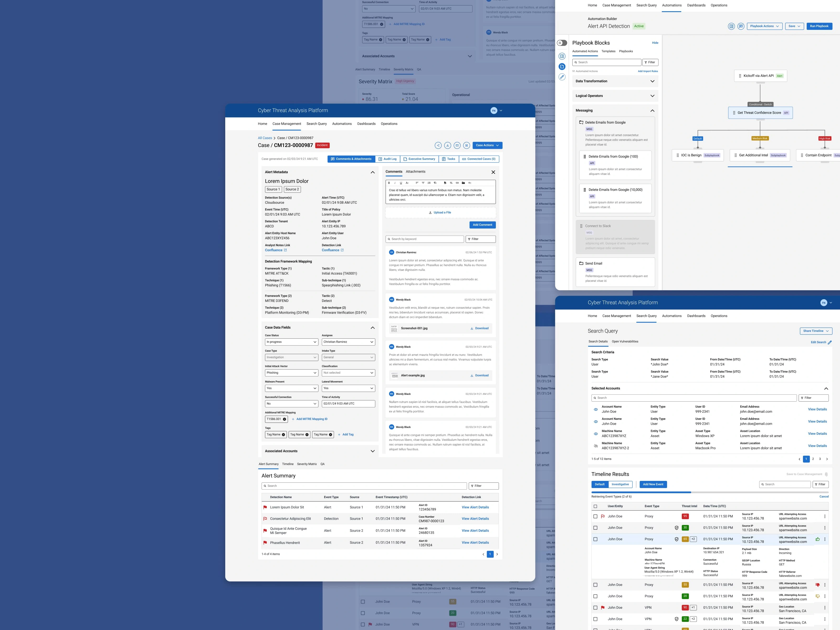Screen dimensions: 840x630
Task: Toggle the Active status switch
Action: [561, 42]
